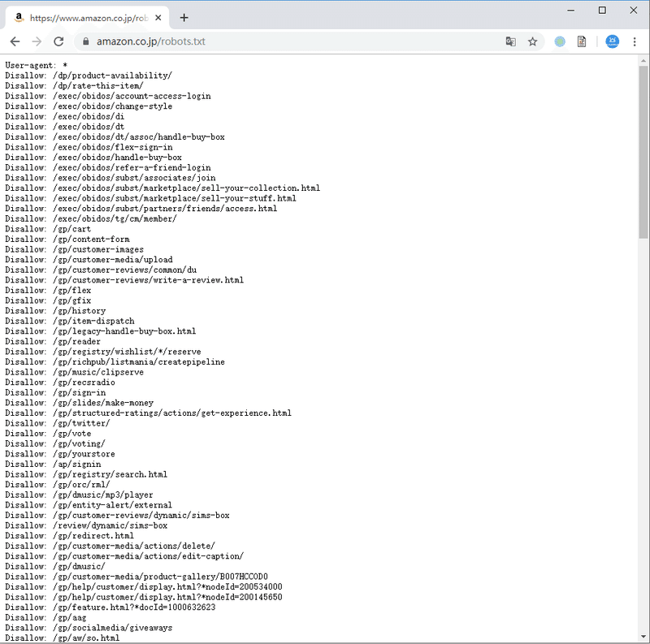
Task: Open the document extension icon
Action: [x=582, y=41]
